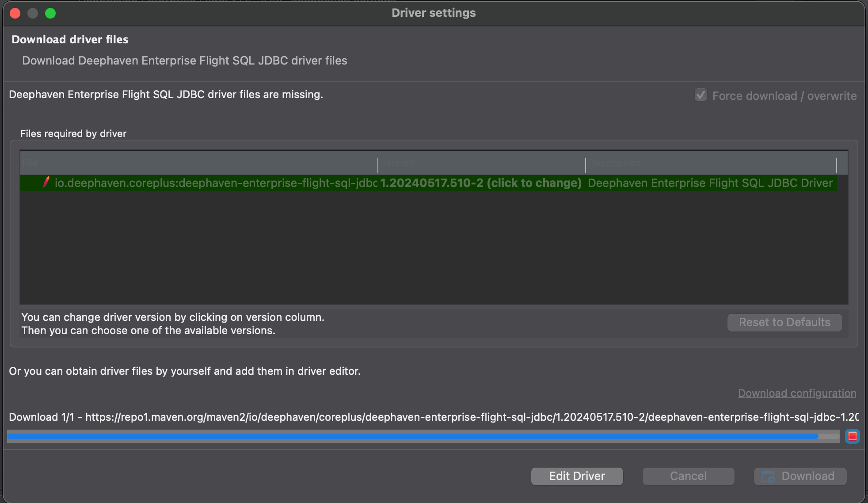Click the empty area of files table

[433, 248]
